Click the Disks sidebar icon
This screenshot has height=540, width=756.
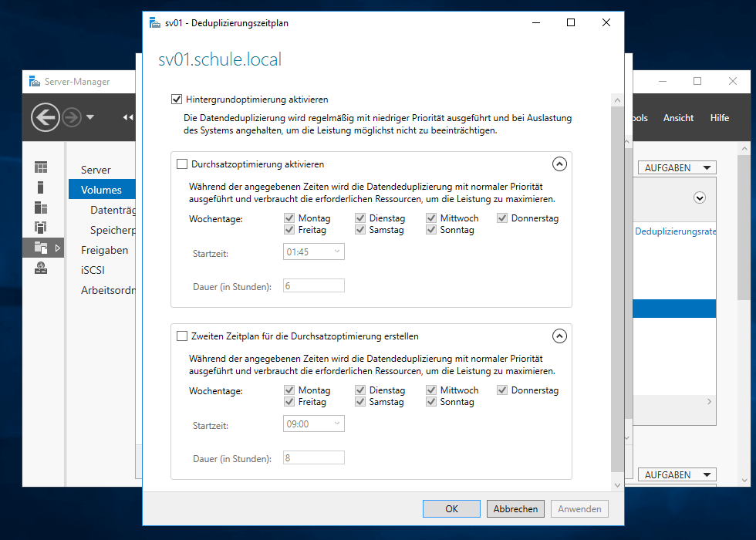(x=40, y=207)
